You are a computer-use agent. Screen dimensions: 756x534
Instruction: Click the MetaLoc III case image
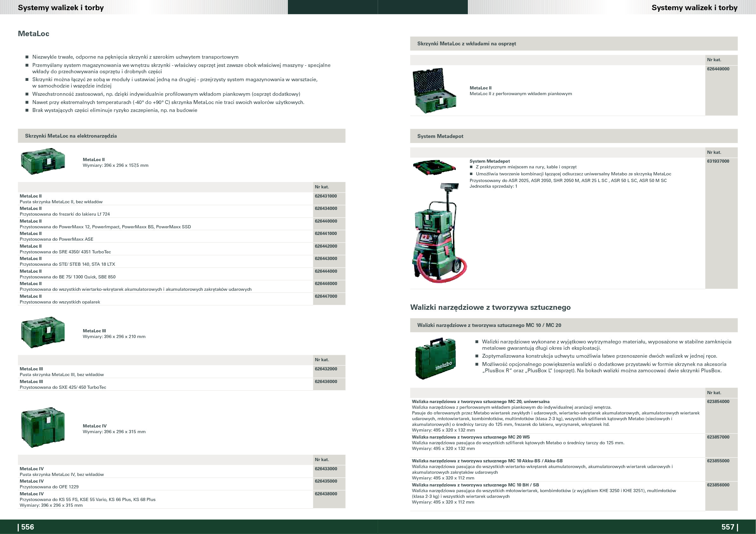pos(43,332)
